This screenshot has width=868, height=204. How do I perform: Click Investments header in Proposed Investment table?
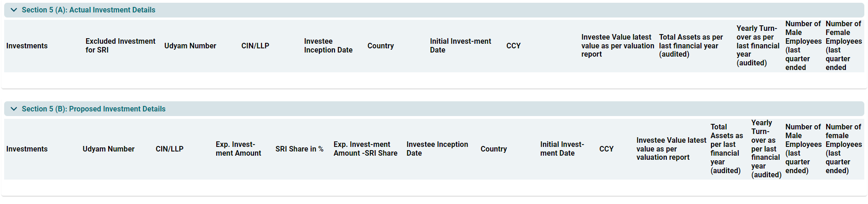click(27, 149)
